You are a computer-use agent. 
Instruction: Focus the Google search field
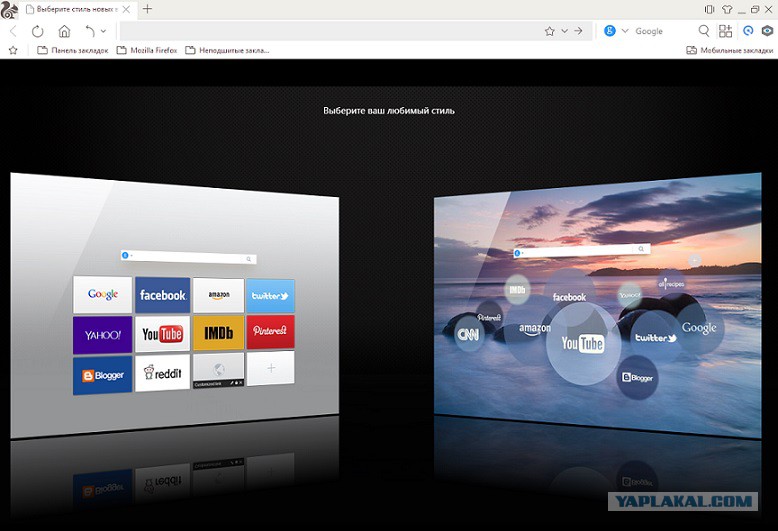662,31
